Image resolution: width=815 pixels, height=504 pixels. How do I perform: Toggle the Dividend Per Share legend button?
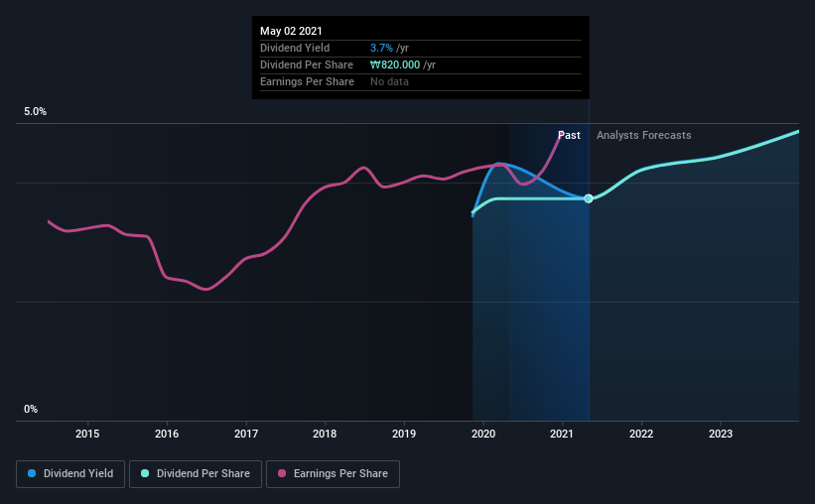[196, 474]
